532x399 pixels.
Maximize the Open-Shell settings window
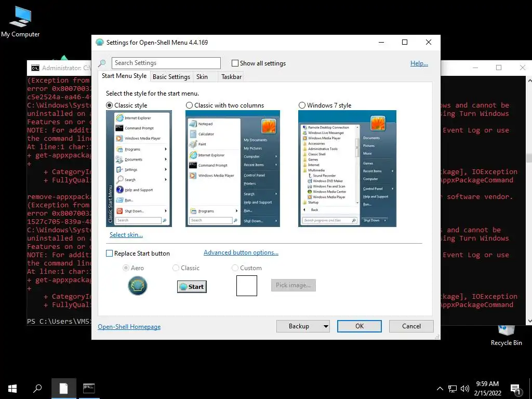click(404, 42)
